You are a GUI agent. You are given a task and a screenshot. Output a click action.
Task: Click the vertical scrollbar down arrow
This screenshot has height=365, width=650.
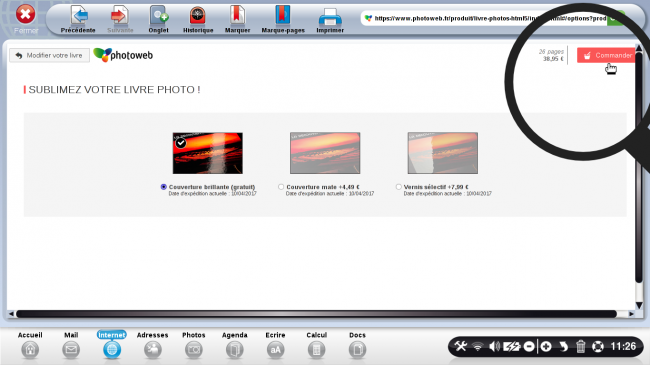[x=639, y=306]
